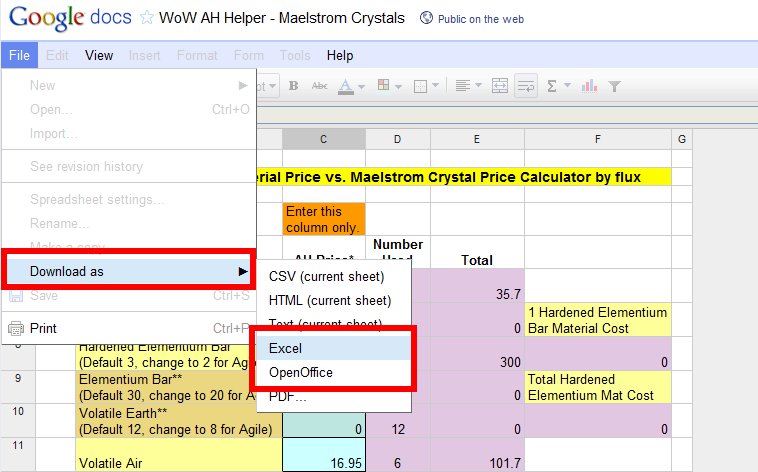Viewport: 758px width, 472px height.
Task: Click the insert chart icon
Action: tap(589, 86)
